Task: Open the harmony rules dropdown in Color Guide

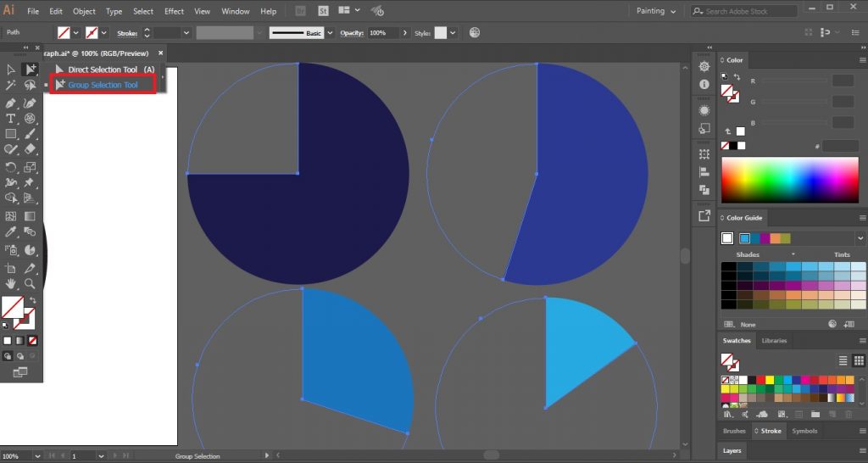Action: pyautogui.click(x=860, y=238)
